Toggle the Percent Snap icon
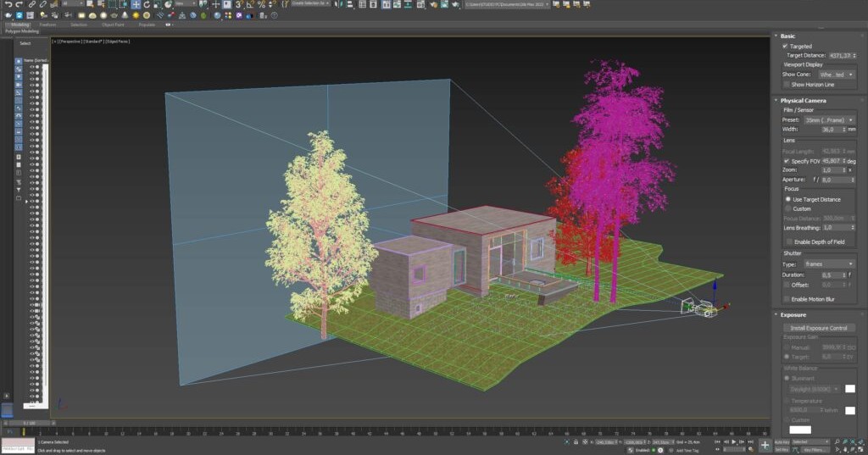The image size is (868, 455). (x=261, y=4)
